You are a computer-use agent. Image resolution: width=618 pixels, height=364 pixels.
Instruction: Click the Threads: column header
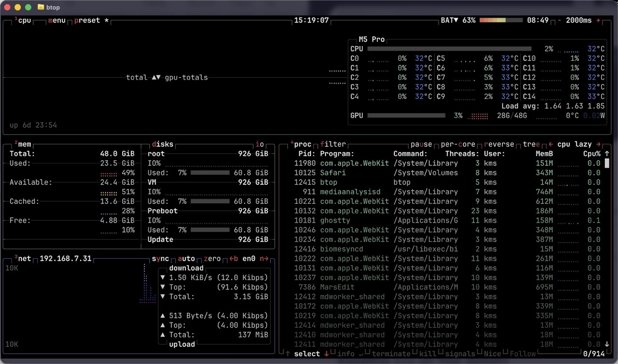click(463, 154)
